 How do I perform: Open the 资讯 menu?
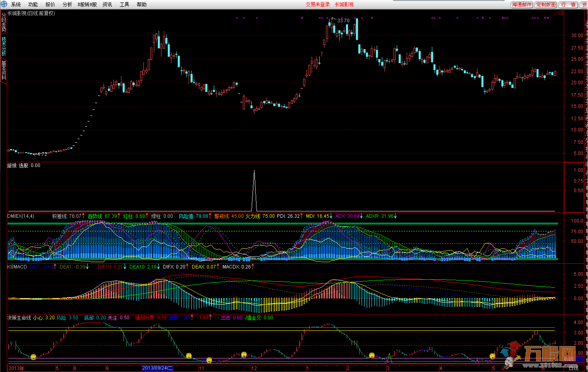pyautogui.click(x=107, y=4)
